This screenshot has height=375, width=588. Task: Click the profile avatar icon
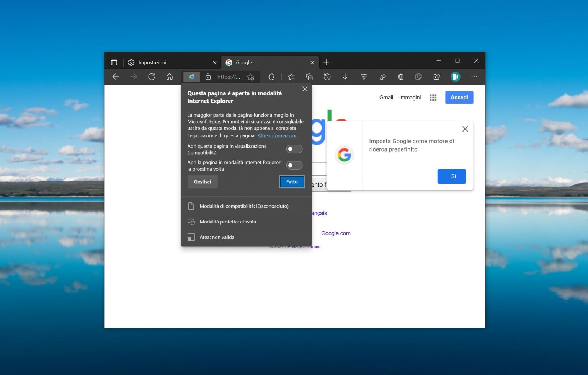click(455, 77)
